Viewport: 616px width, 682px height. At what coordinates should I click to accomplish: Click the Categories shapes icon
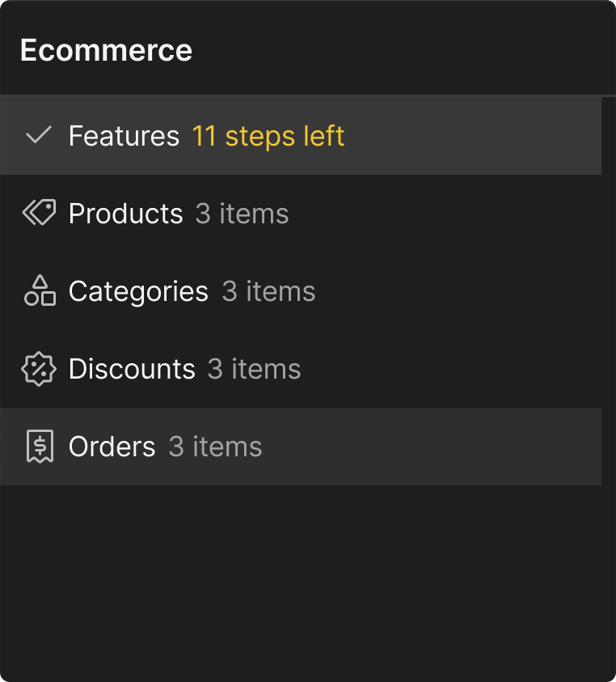tap(39, 290)
